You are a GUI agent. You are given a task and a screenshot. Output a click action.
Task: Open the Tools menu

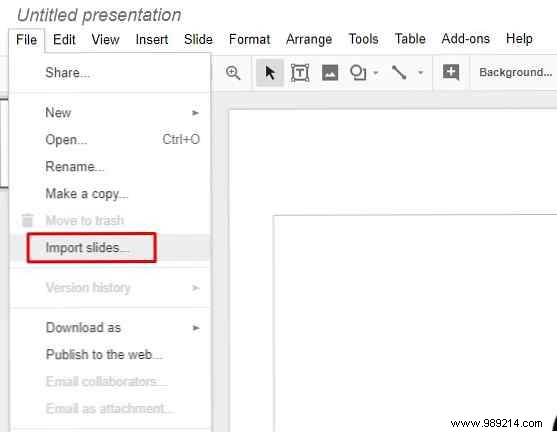click(363, 39)
